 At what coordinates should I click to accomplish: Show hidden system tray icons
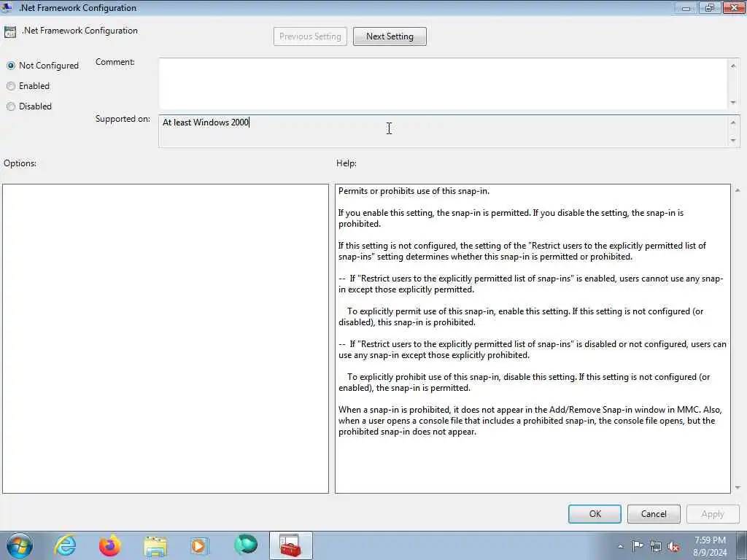(x=620, y=546)
